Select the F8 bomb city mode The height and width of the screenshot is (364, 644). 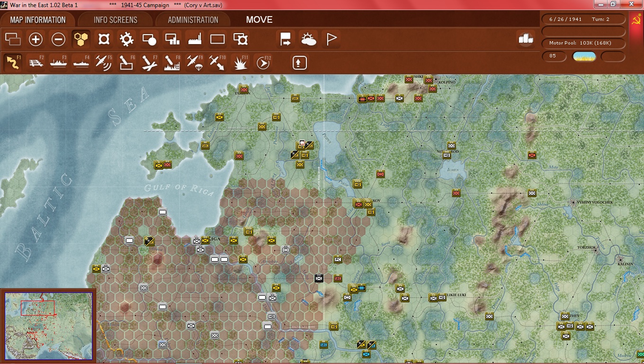[x=172, y=63]
